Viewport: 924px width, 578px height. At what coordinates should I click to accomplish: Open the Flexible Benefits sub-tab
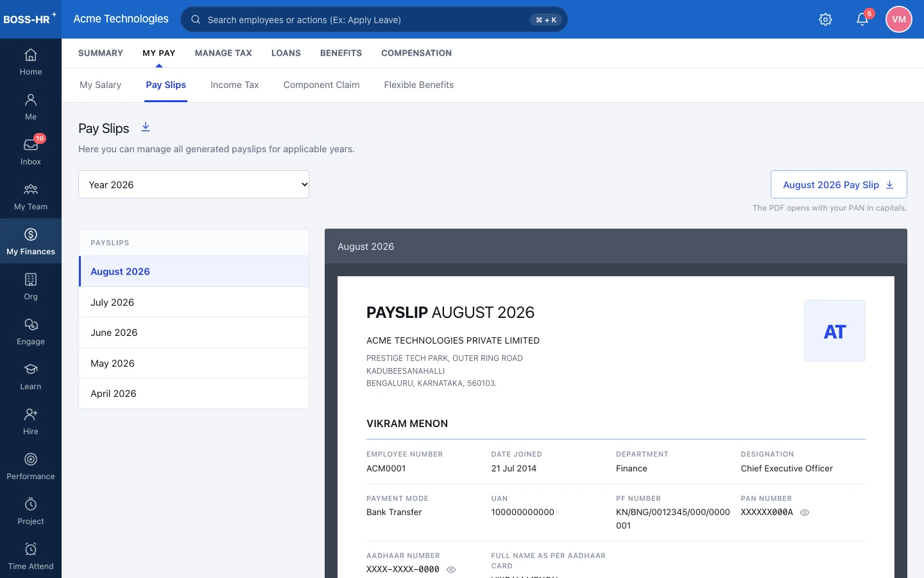(419, 85)
